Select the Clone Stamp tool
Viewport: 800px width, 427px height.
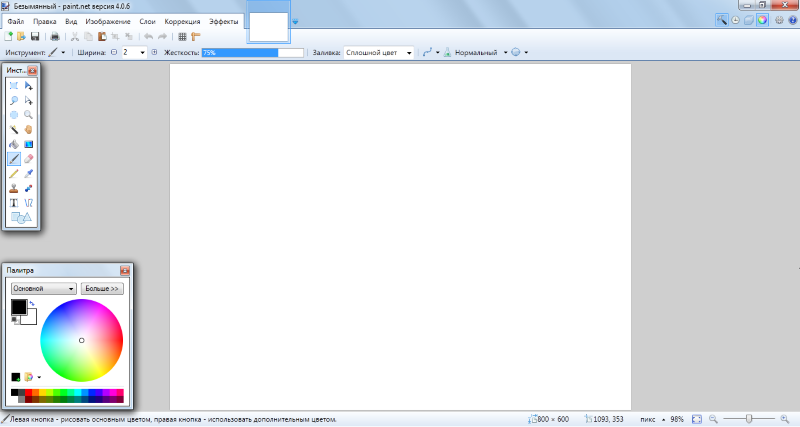coord(14,188)
